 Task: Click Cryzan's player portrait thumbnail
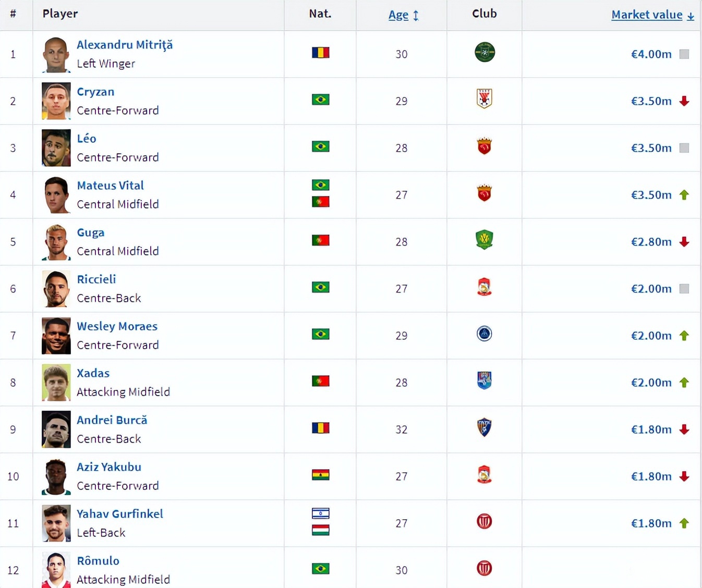pos(56,101)
